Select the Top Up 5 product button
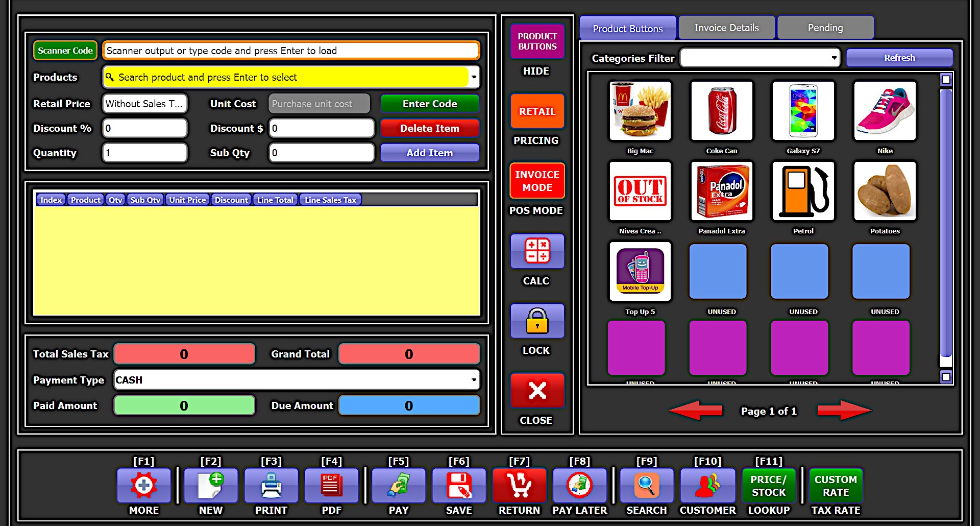Image resolution: width=980 pixels, height=526 pixels. (640, 271)
